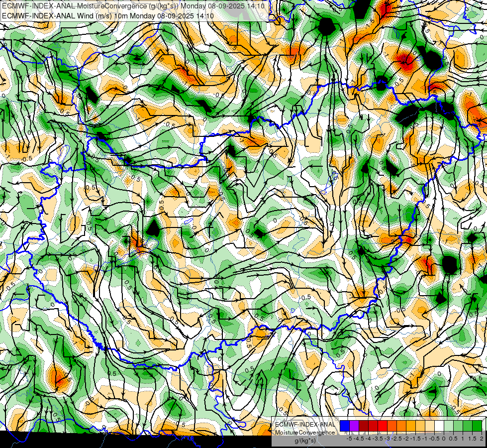Viewport: 487px width, 448px height.
Task: Click the legend swatch between -3 and -2.5
Action: click(392, 426)
